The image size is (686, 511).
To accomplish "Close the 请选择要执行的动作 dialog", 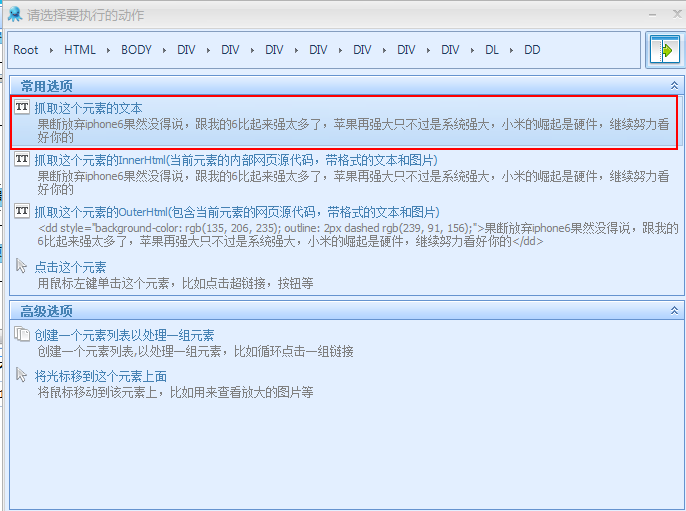I will [x=677, y=14].
